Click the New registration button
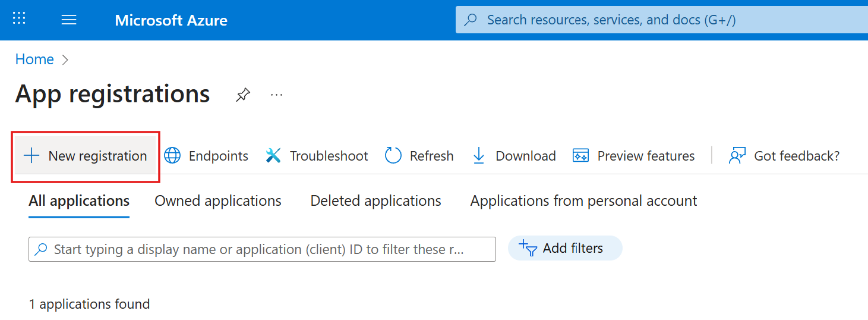The image size is (868, 320). point(86,156)
